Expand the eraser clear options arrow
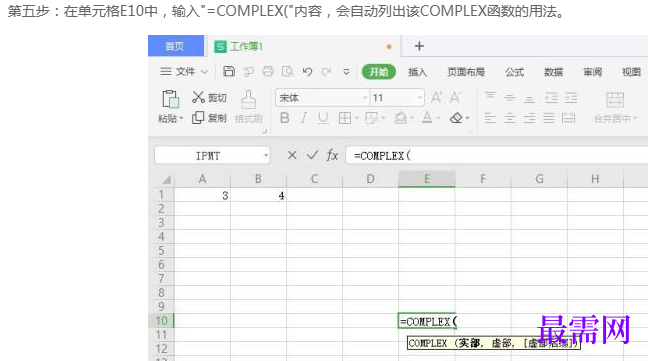 tap(467, 118)
